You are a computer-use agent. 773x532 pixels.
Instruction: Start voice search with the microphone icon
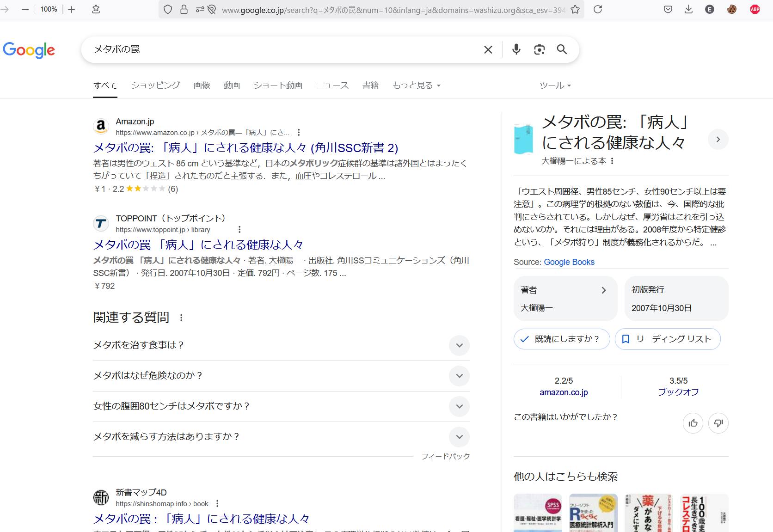coord(516,49)
